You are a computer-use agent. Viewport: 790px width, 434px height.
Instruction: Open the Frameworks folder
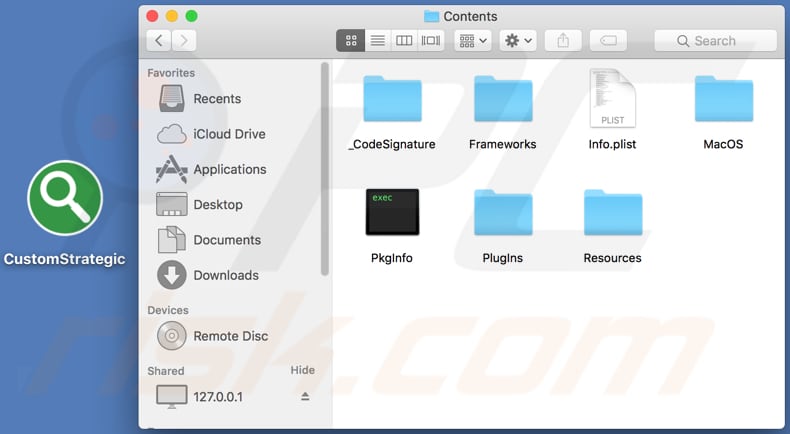click(x=503, y=99)
